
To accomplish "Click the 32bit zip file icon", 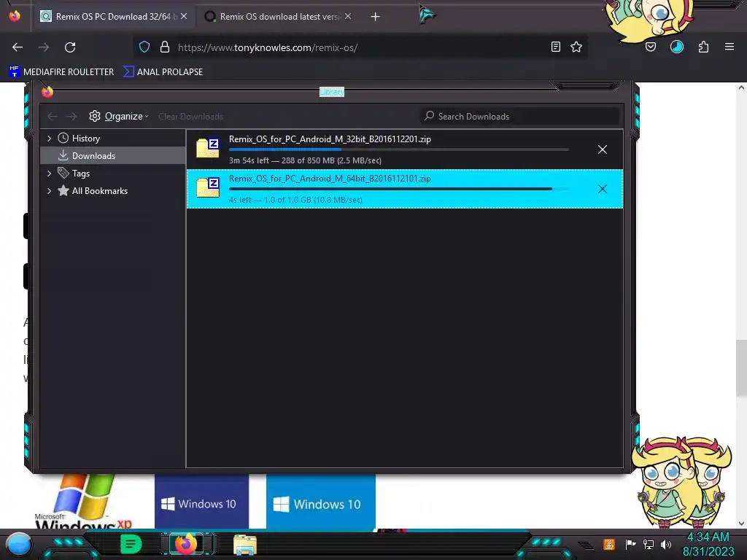I will (x=208, y=148).
